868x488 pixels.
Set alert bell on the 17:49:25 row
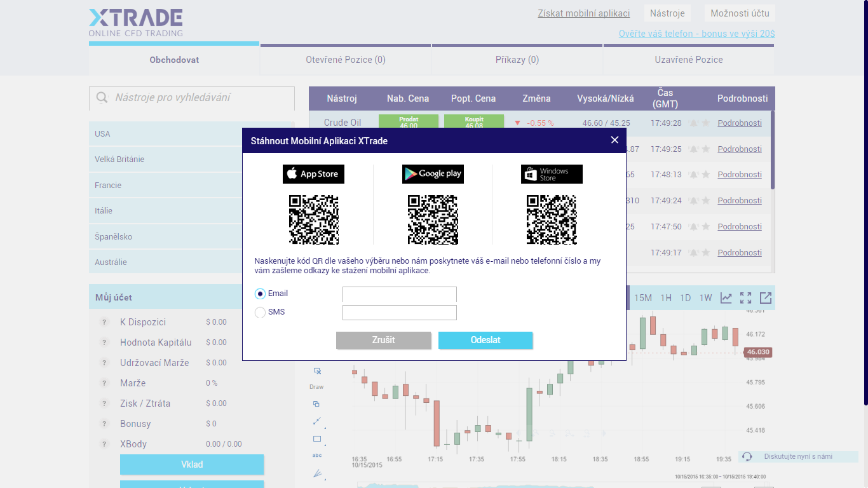coord(693,149)
